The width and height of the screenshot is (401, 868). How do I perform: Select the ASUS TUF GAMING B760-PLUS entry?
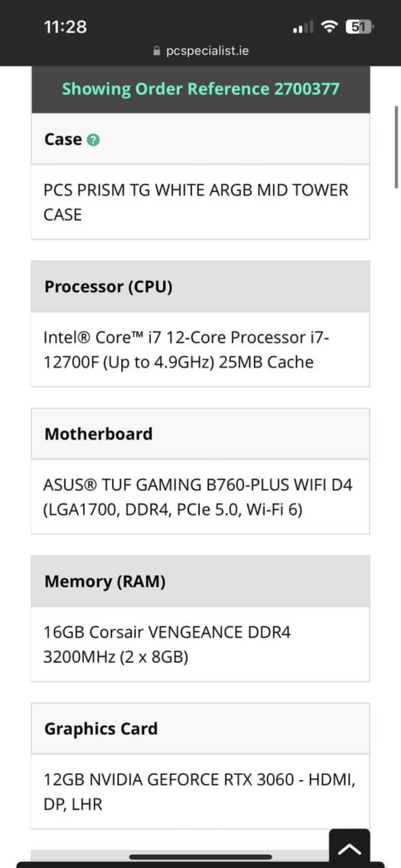tap(200, 496)
